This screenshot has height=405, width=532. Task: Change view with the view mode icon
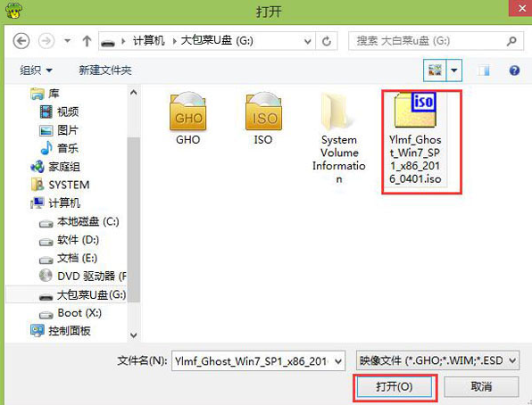pos(435,70)
